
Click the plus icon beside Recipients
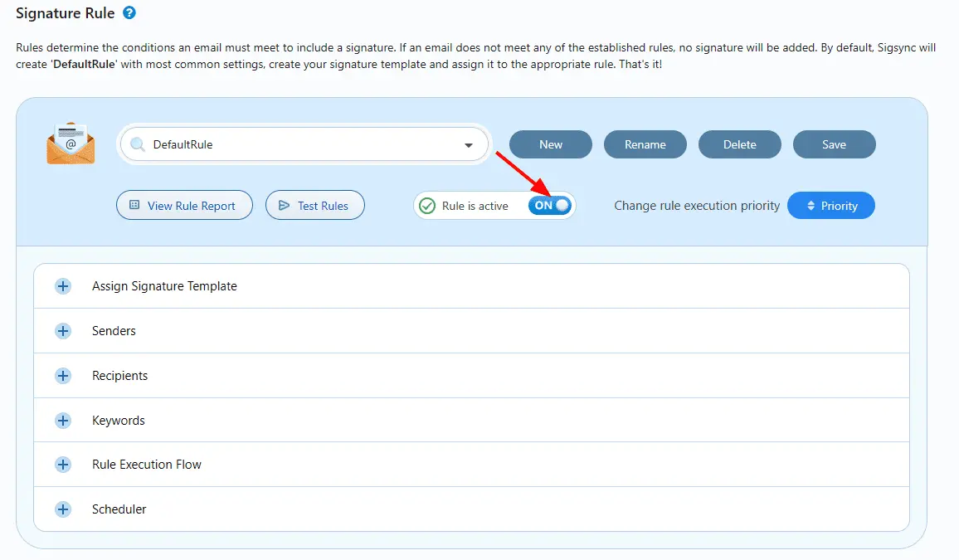point(63,375)
